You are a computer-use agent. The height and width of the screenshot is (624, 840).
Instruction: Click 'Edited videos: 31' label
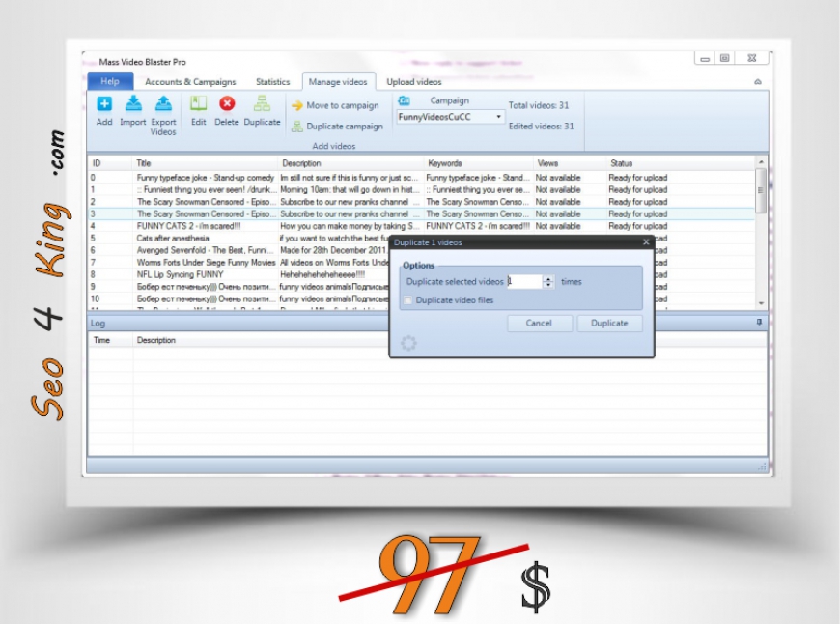tap(541, 126)
